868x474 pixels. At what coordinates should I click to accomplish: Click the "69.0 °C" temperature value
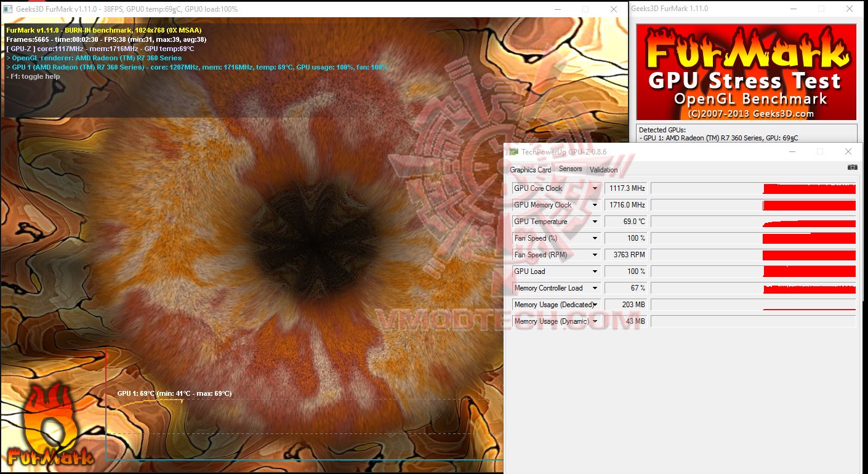[625, 222]
